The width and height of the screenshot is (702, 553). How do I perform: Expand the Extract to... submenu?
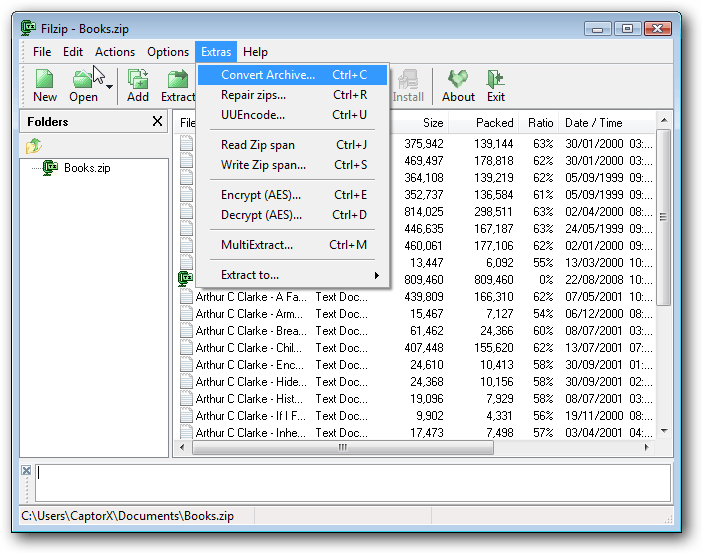tap(292, 275)
